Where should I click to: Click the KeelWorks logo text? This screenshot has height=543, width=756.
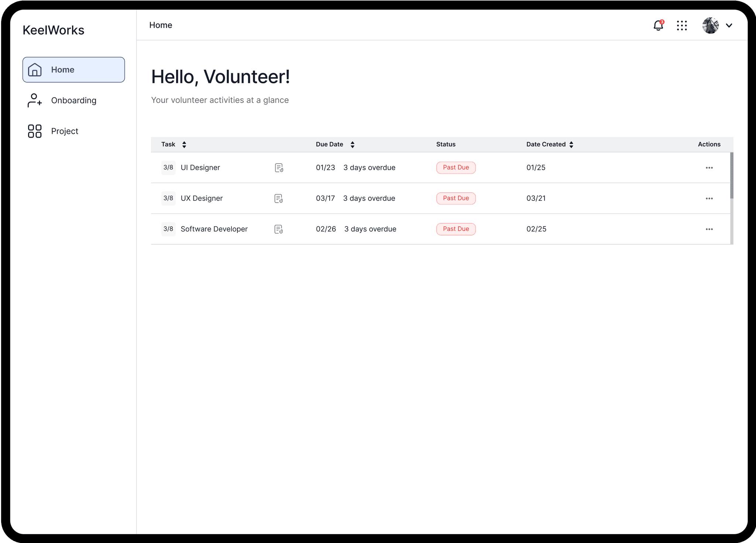click(x=54, y=30)
